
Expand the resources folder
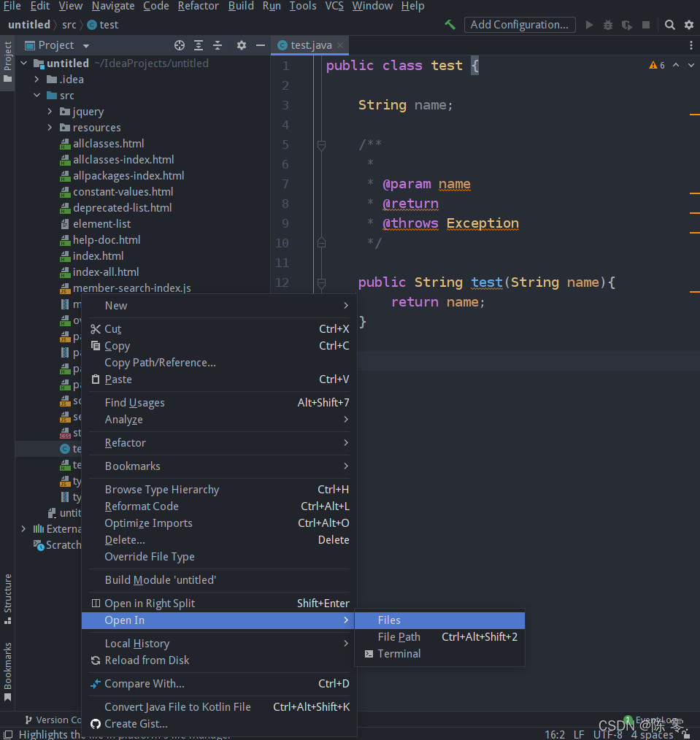point(50,128)
